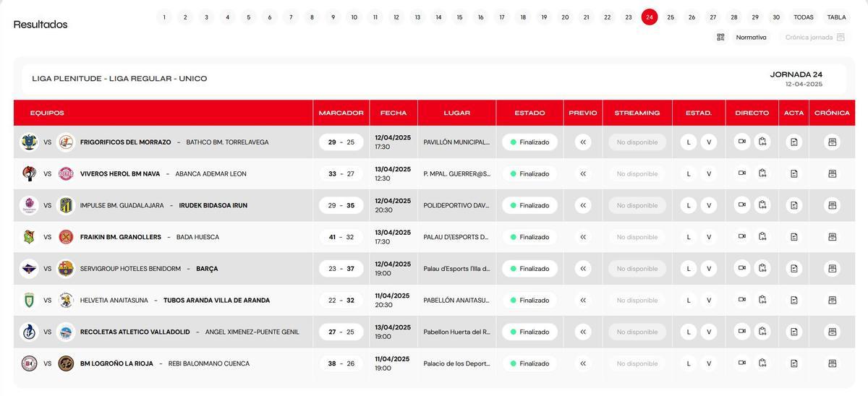Viewport: 868px width, 396px height.
Task: Show TODAS jornadas
Action: click(x=804, y=17)
